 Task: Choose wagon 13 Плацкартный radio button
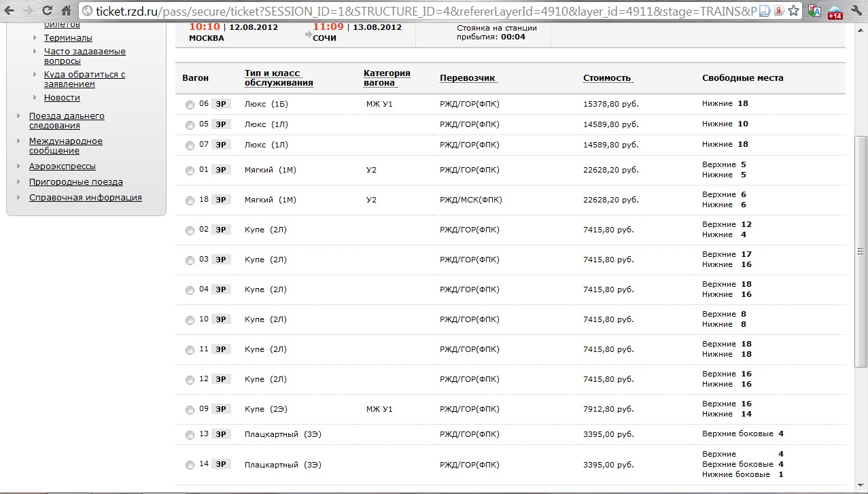coord(190,435)
